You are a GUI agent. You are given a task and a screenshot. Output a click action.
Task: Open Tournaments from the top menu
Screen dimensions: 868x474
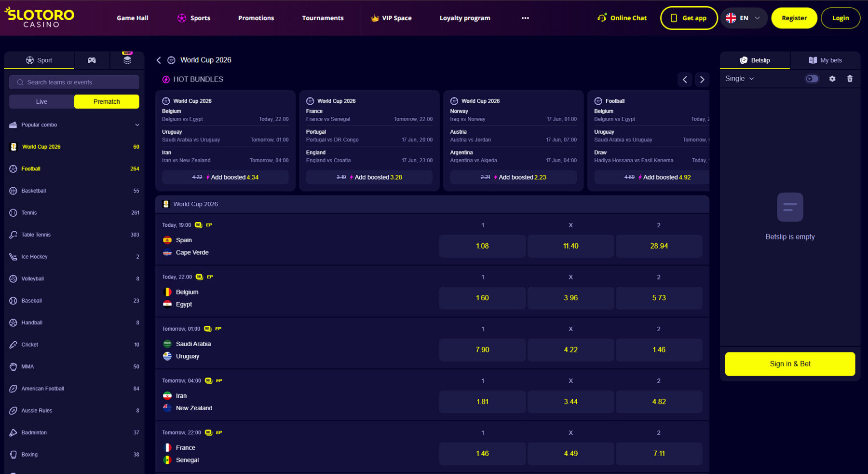[323, 18]
